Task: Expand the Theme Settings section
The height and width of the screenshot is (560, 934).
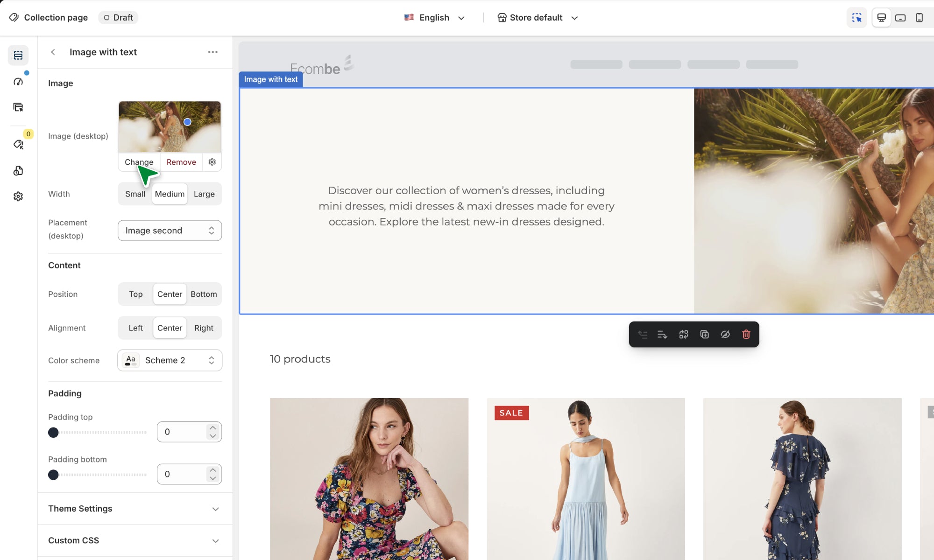Action: tap(134, 509)
